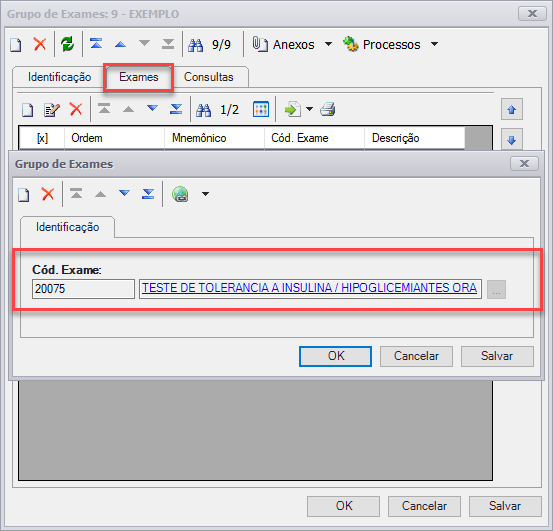The width and height of the screenshot is (553, 531).
Task: Click Mnemônico column header
Action: [214, 138]
